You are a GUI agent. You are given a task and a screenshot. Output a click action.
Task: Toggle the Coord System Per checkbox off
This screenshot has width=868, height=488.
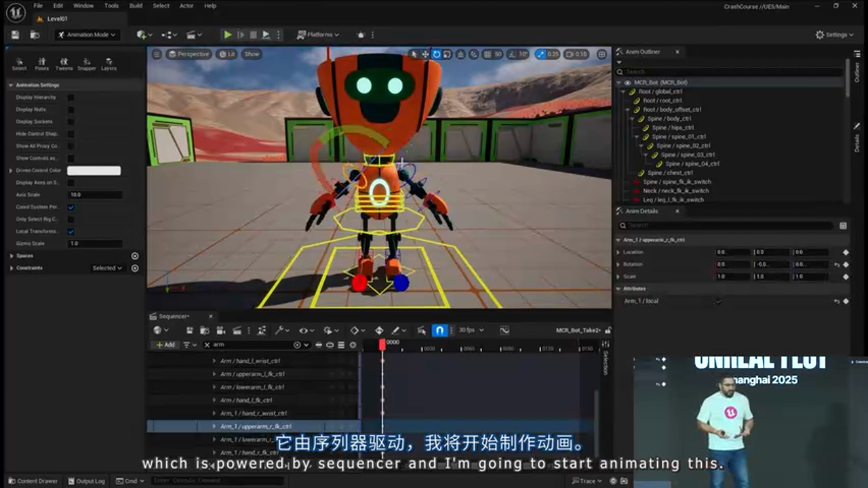coord(71,207)
